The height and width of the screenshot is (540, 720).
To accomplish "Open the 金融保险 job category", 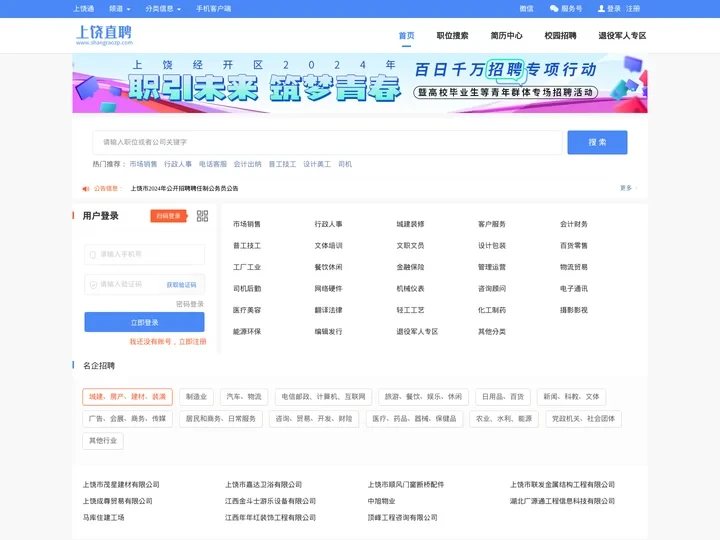I will pos(410,267).
